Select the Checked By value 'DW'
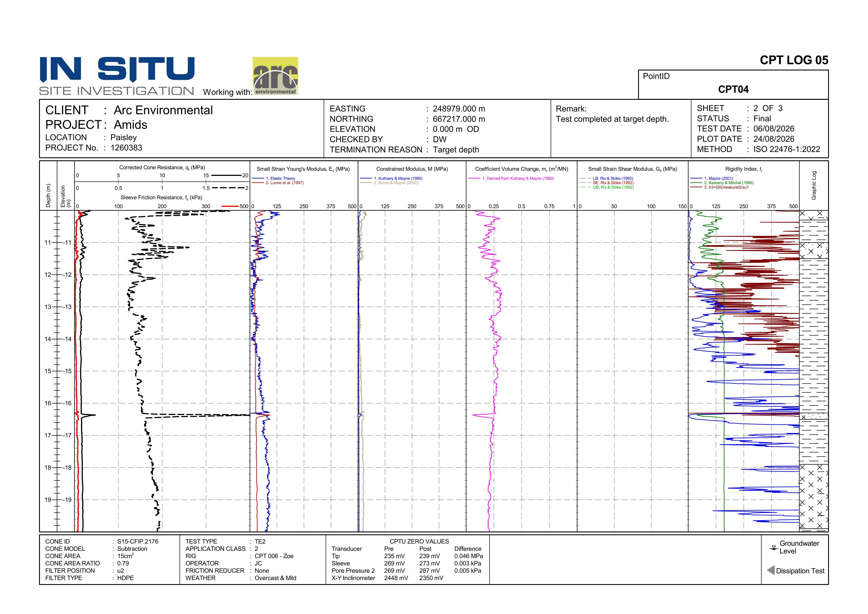868x614 pixels. pos(440,139)
